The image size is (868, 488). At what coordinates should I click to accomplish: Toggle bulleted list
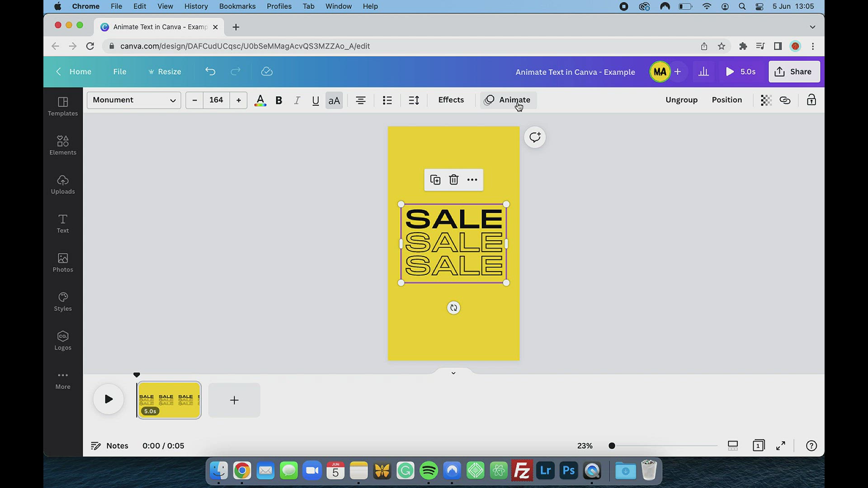387,100
